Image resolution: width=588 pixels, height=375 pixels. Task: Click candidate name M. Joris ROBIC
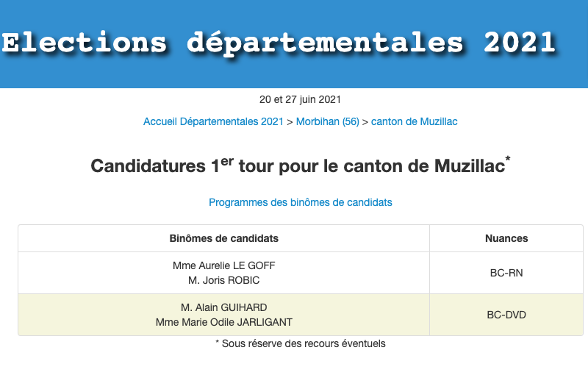[224, 280]
